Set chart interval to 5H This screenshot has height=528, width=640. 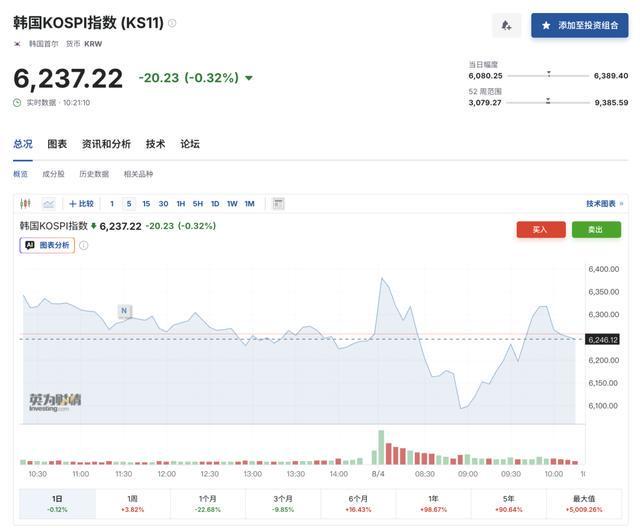click(198, 204)
